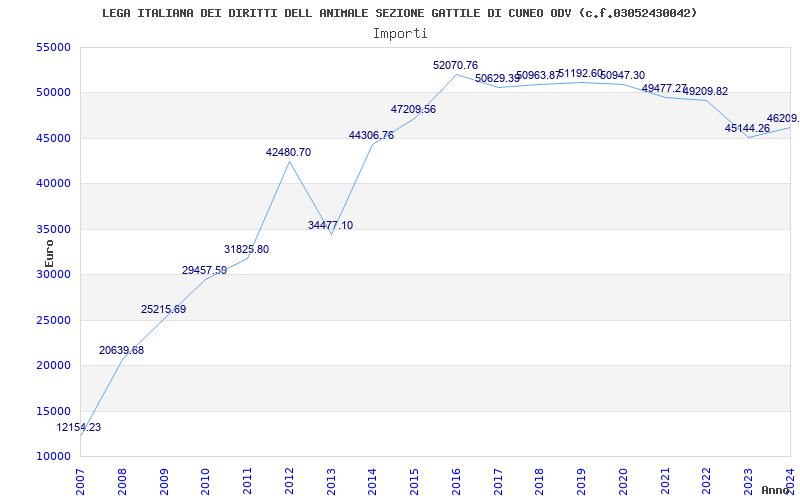Click the 2007 x-axis tick label

point(81,480)
